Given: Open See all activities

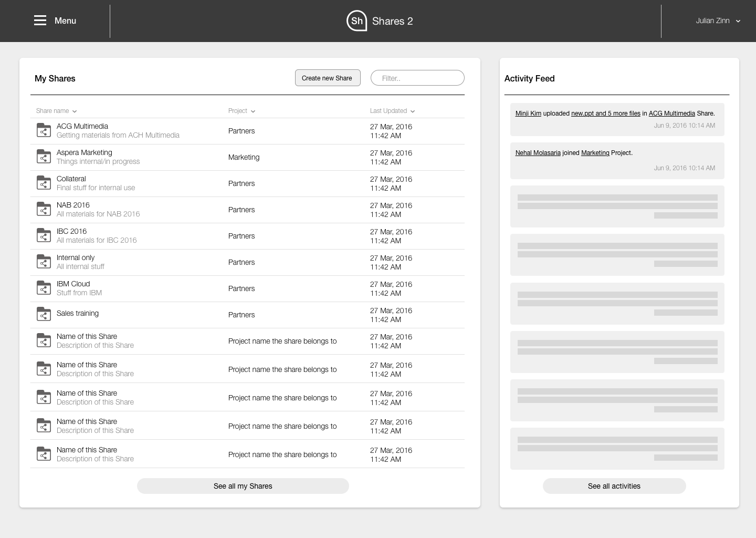Looking at the screenshot, I should point(614,486).
